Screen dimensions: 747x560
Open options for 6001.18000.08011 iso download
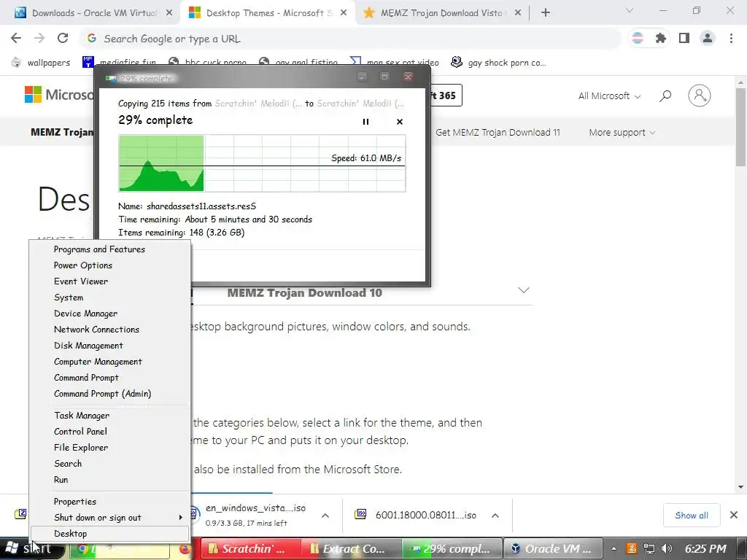[x=495, y=516]
